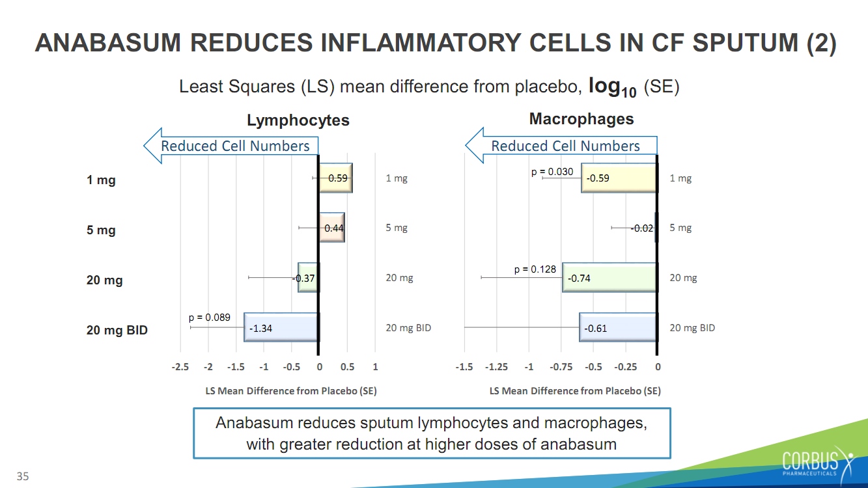Click the slide number 35

(x=23, y=477)
